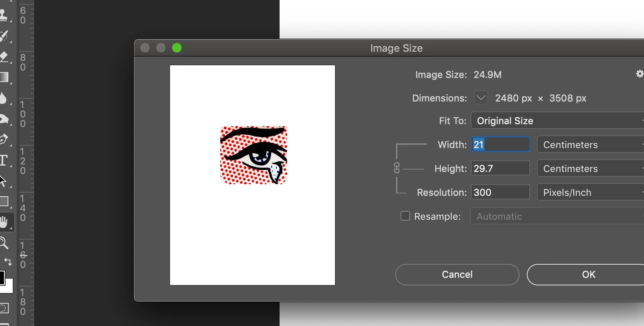Toggle the constrain proportions chain link
Screen dimensions: 644x326
coord(397,168)
